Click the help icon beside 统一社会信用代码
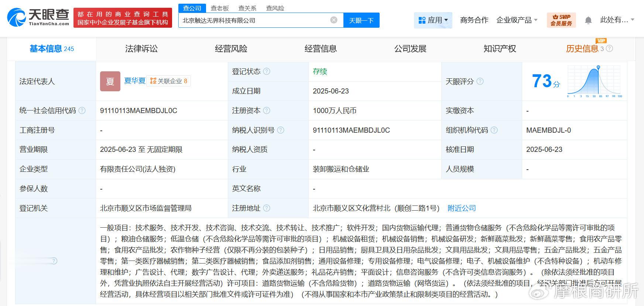644x306 pixels. coord(82,110)
